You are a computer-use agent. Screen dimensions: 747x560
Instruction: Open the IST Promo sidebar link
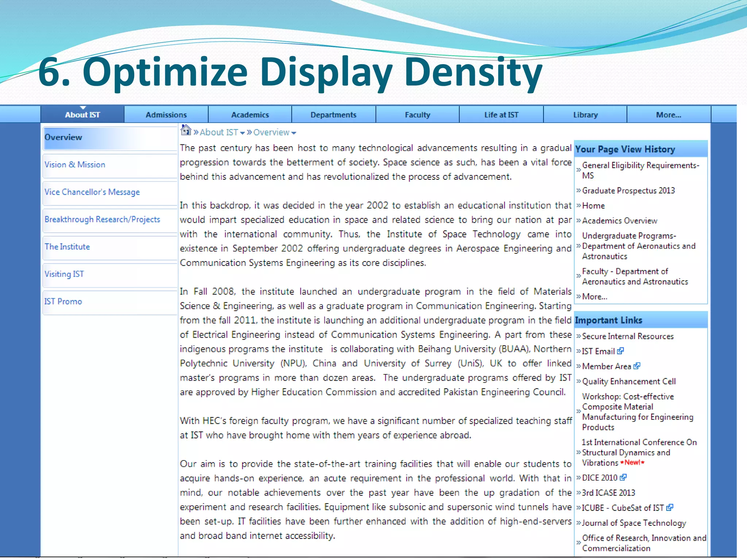pyautogui.click(x=63, y=302)
